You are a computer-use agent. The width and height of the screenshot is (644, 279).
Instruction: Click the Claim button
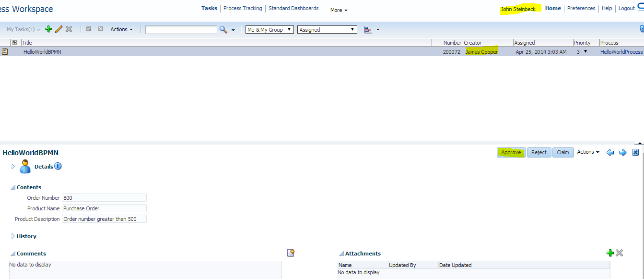[563, 152]
